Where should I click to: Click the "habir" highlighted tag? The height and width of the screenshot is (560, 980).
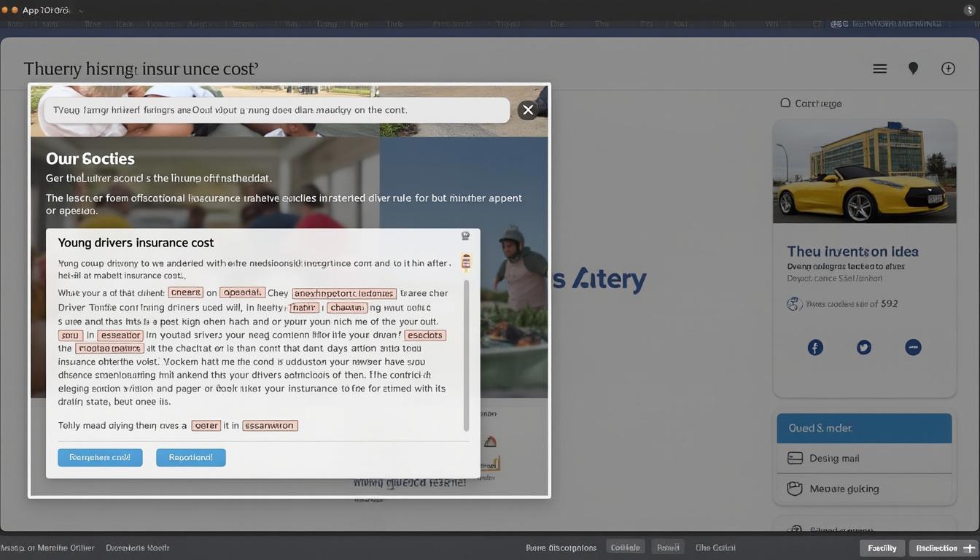pos(304,307)
